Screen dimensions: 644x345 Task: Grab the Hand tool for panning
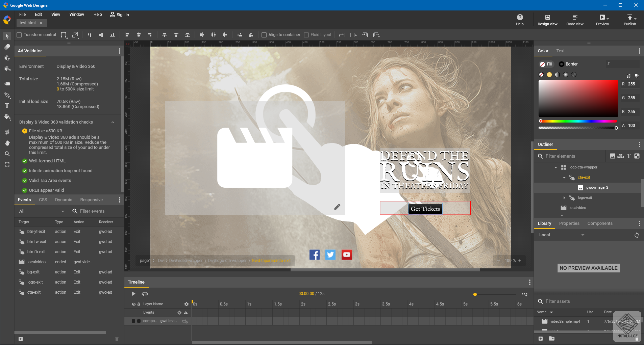coord(7,143)
